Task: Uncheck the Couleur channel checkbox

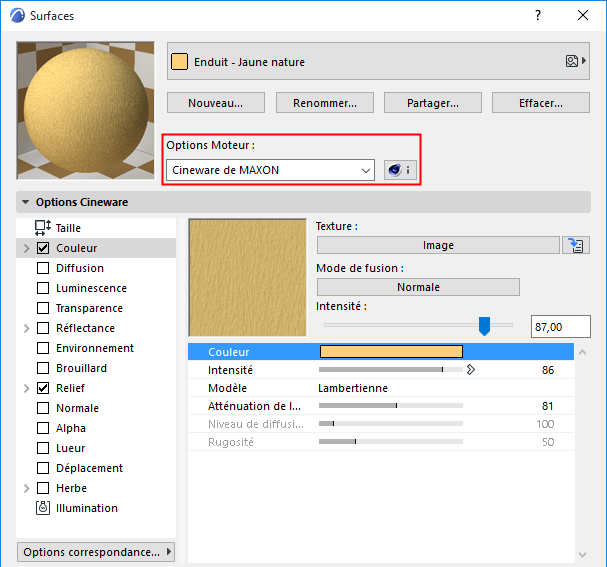Action: click(43, 248)
